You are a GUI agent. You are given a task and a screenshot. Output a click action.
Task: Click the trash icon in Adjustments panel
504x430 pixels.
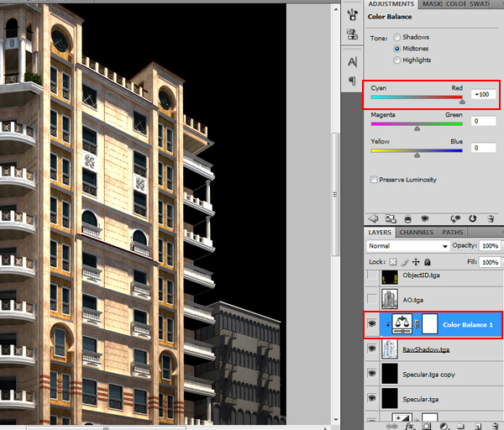492,218
